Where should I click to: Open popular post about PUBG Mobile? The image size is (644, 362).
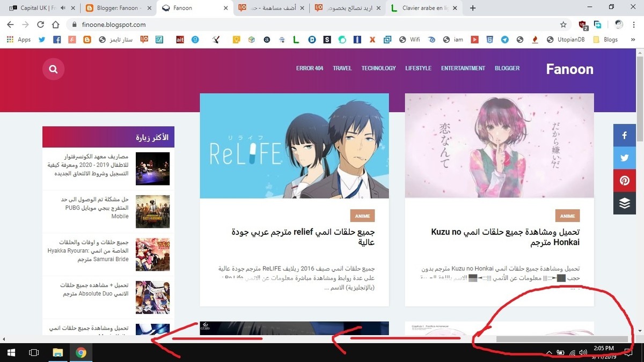[x=94, y=208]
